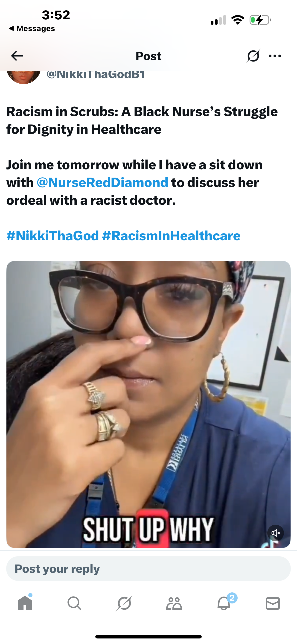
Task: Open the @NikkiThaGodB1 profile handle
Action: point(96,74)
